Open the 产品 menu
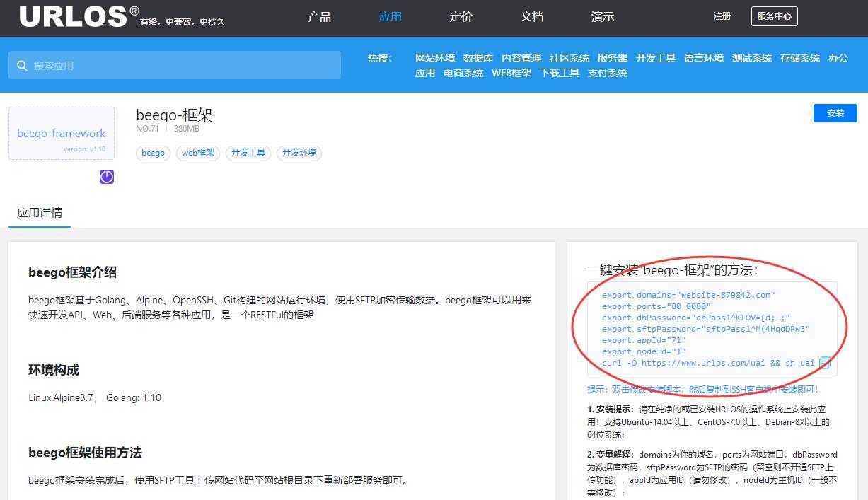Image resolution: width=868 pixels, height=500 pixels. pyautogui.click(x=320, y=16)
